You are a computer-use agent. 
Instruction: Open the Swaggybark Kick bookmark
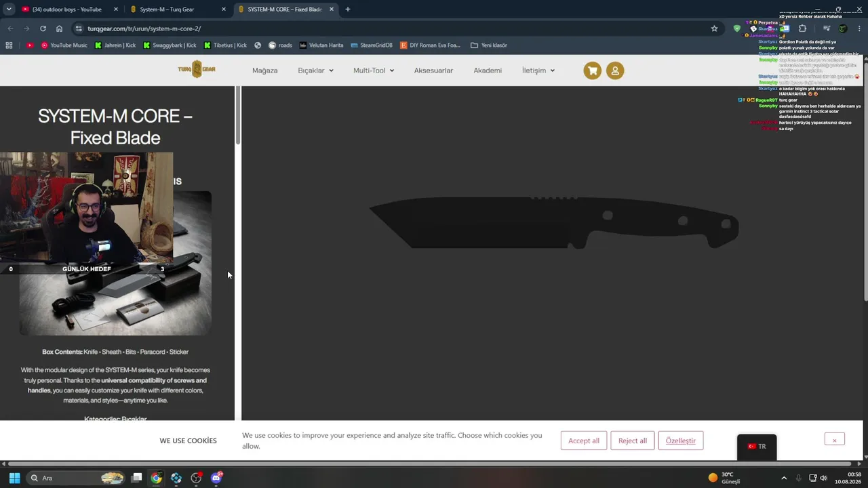[170, 45]
